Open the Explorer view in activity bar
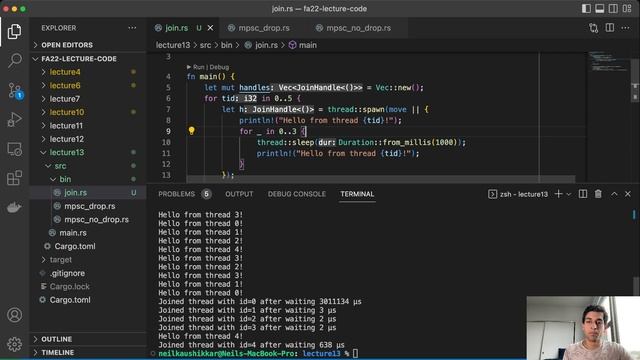 coord(14,31)
